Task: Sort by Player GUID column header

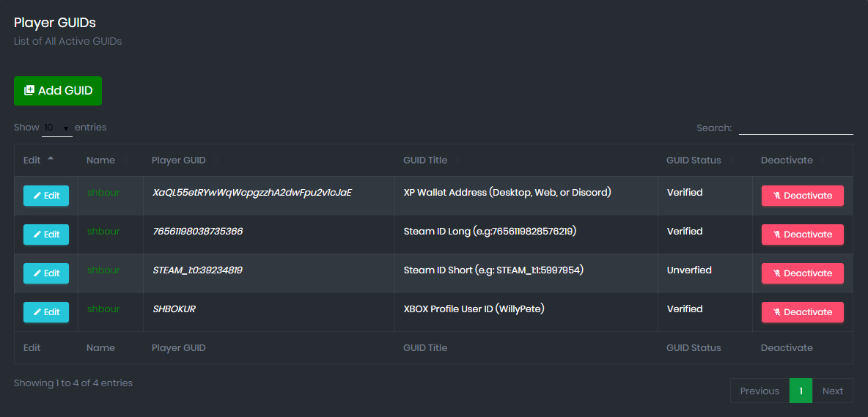Action: pos(179,160)
